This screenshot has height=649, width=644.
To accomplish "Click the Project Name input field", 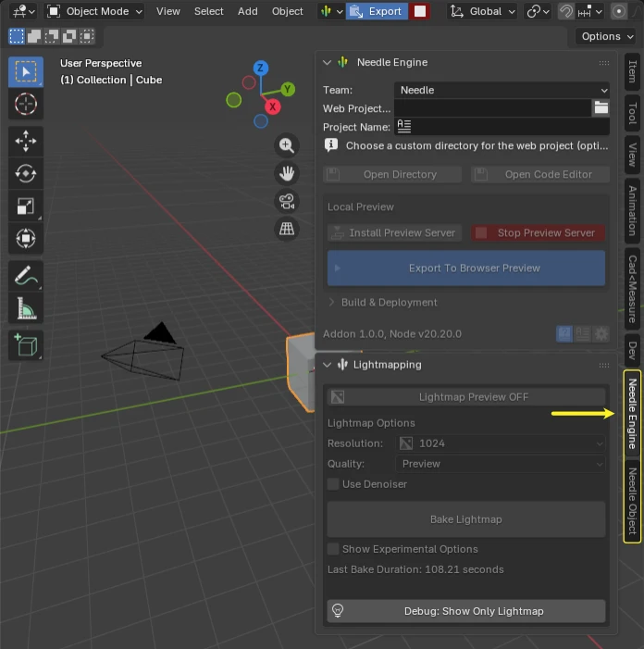I will click(x=502, y=126).
